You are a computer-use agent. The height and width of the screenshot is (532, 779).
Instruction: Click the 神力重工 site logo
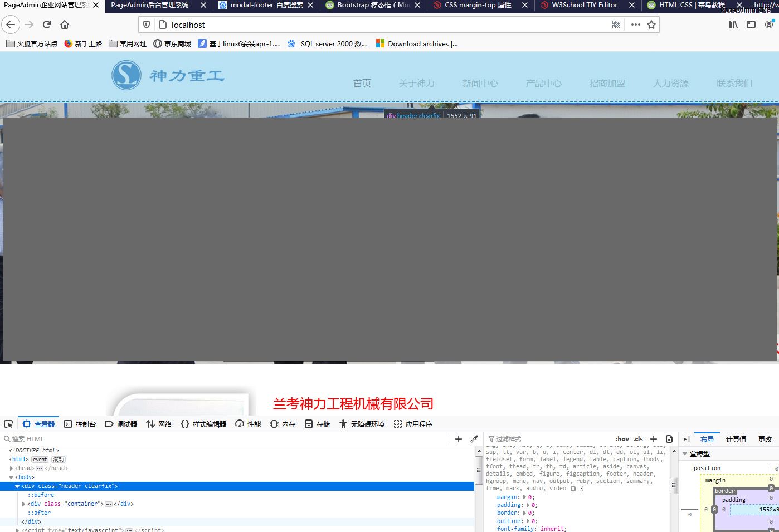[x=168, y=75]
